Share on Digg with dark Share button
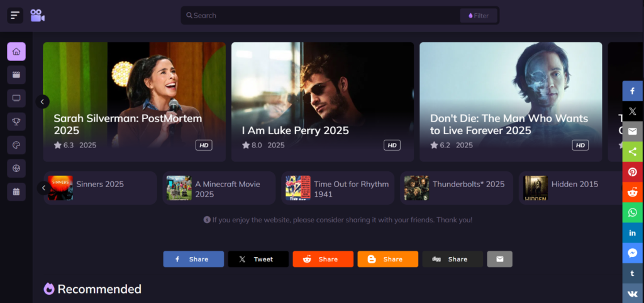This screenshot has height=303, width=644. (x=453, y=259)
